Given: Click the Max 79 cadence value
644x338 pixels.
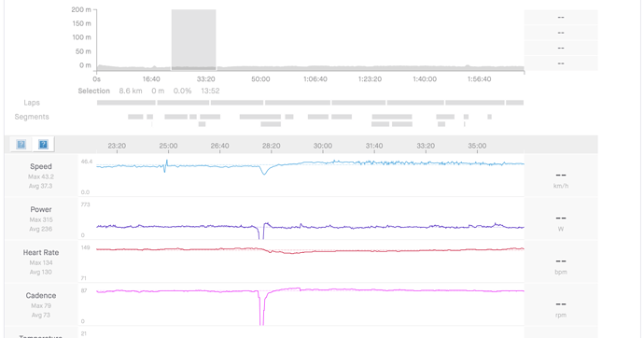Looking at the screenshot, I should (41, 306).
